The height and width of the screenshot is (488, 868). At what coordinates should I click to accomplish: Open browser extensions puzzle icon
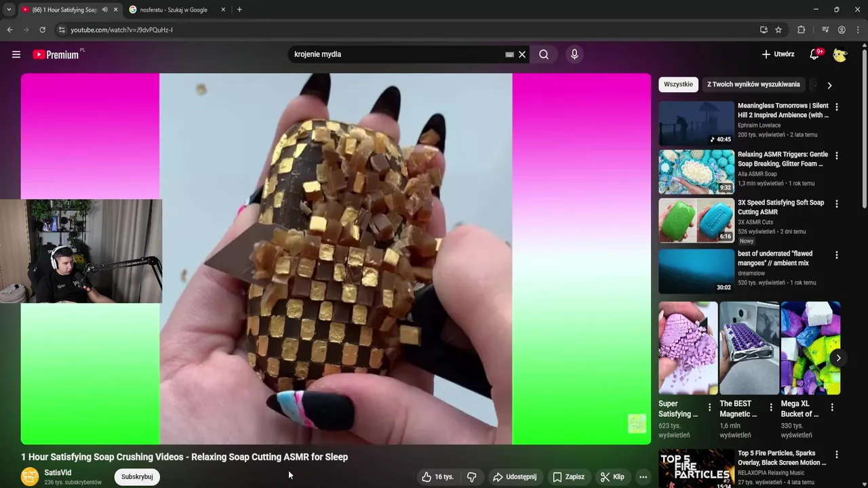pyautogui.click(x=802, y=30)
